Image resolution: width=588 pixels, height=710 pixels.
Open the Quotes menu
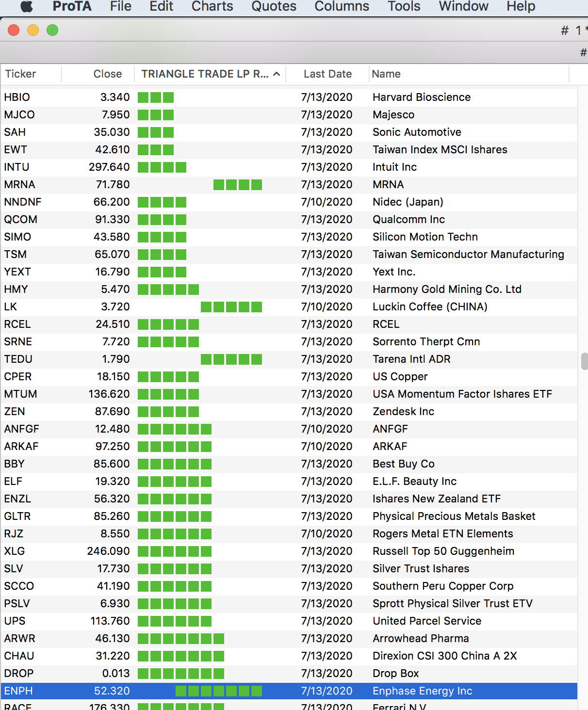point(274,6)
